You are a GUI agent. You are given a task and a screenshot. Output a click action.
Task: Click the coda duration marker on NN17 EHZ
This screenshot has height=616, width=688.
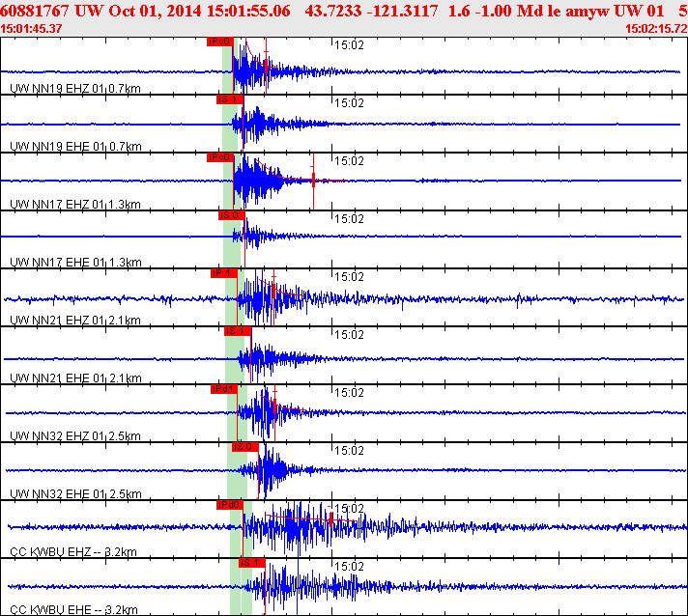(313, 181)
